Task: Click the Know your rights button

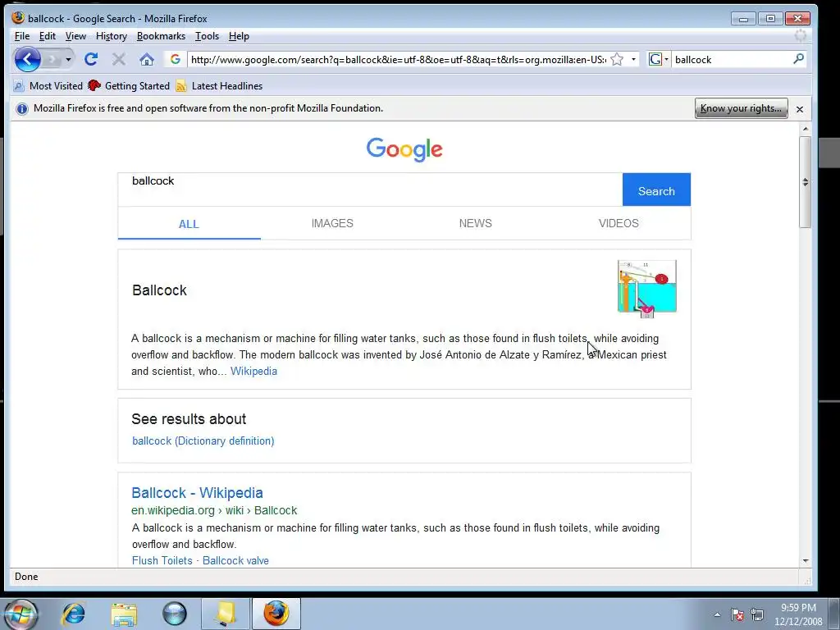Action: pyautogui.click(x=741, y=108)
